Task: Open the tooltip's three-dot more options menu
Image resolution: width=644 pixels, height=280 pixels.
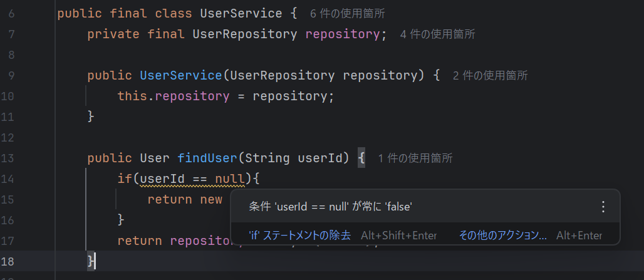Action: [603, 207]
